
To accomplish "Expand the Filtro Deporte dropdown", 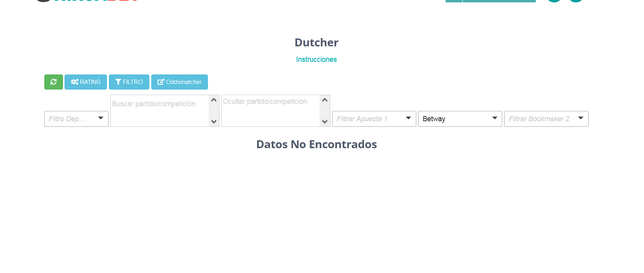I will pos(76,119).
